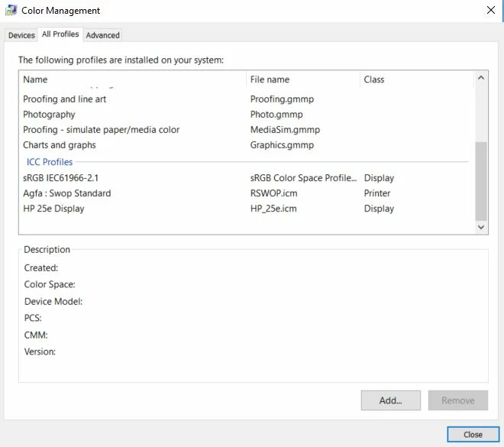This screenshot has width=504, height=447.
Task: Click the profile list scrollbar thumb
Action: tap(481, 181)
